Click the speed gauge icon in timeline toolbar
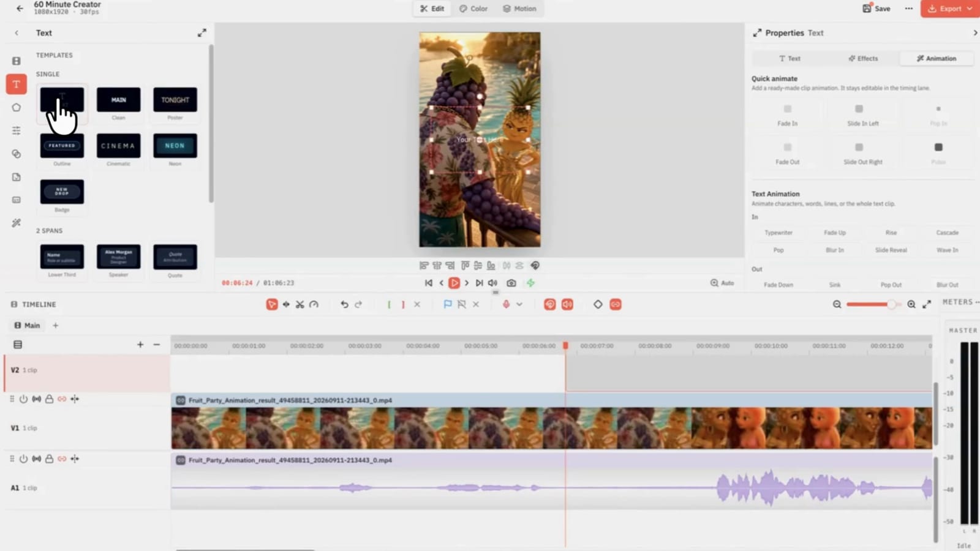 (314, 304)
